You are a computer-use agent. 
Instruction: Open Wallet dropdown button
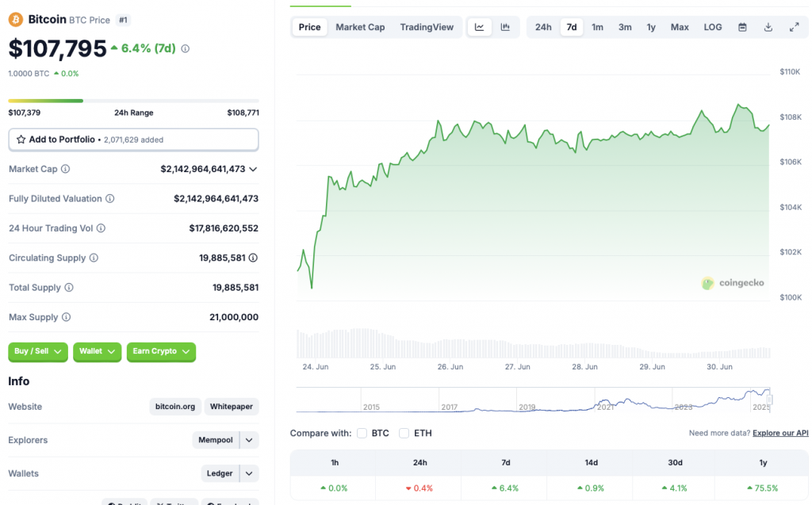click(97, 352)
